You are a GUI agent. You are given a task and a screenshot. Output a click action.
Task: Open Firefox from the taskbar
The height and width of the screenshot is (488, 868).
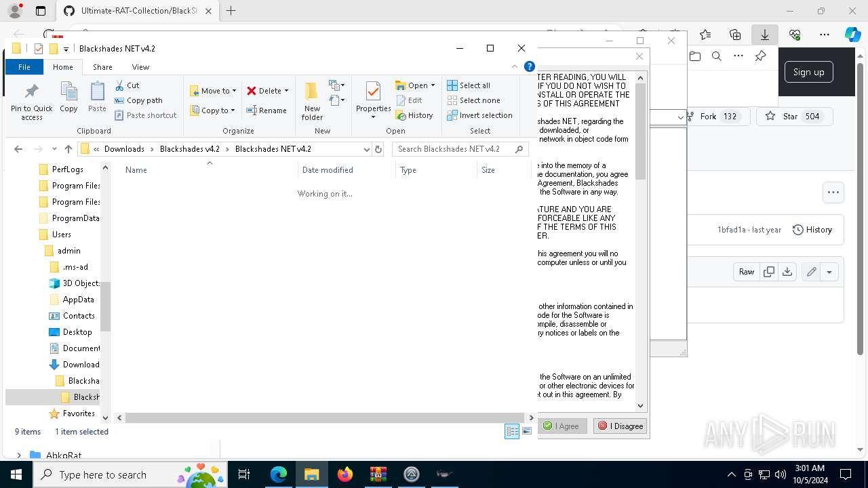(x=345, y=474)
